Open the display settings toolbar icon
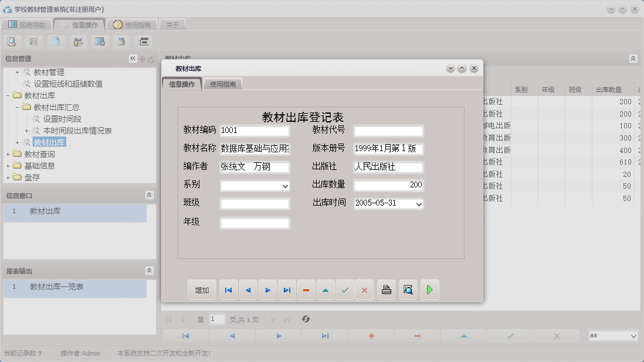 [100, 42]
